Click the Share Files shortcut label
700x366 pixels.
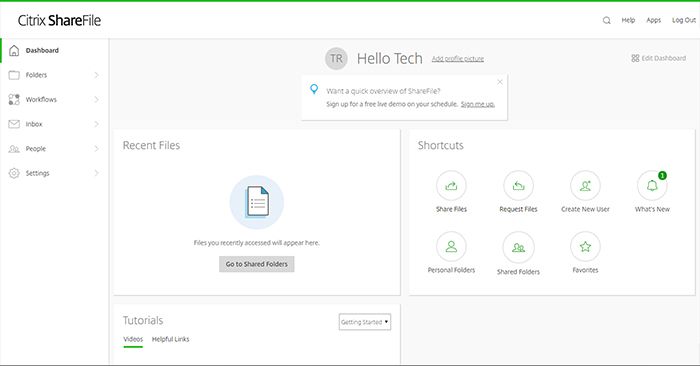451,209
